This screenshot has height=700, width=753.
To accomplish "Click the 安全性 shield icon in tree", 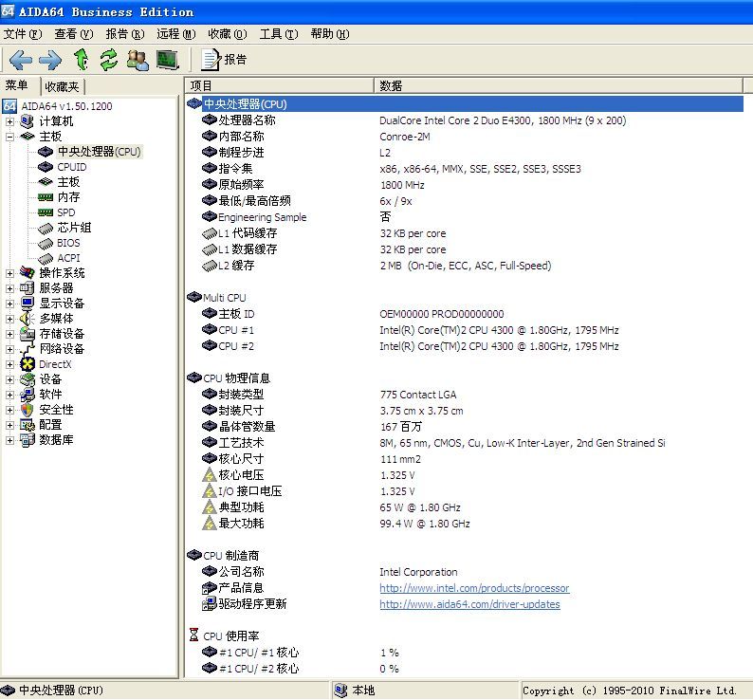I will click(x=28, y=411).
